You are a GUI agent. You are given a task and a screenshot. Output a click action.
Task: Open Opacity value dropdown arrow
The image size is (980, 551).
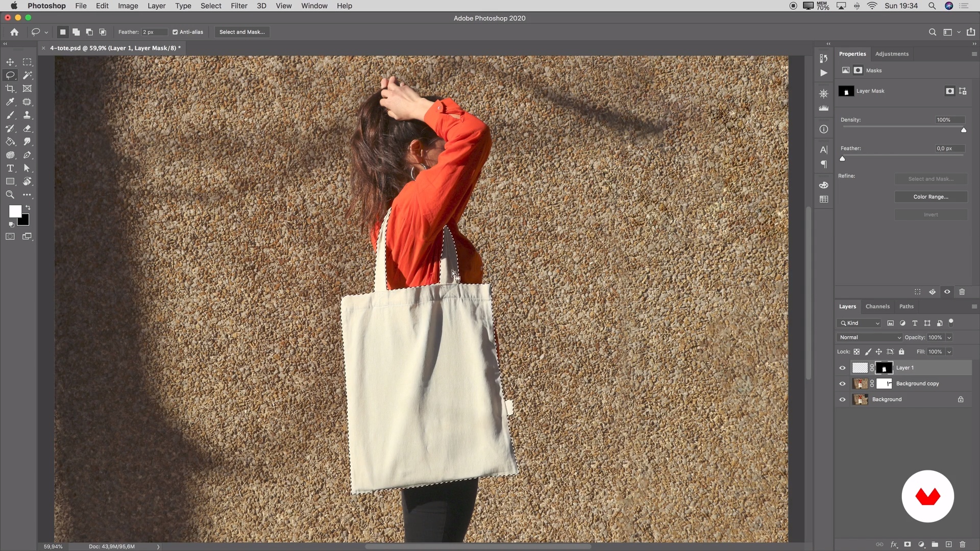(949, 337)
